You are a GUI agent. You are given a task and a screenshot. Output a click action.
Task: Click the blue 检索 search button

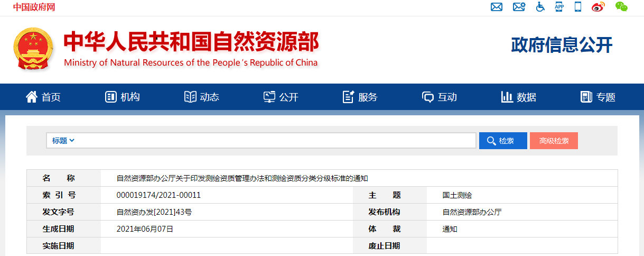(503, 141)
